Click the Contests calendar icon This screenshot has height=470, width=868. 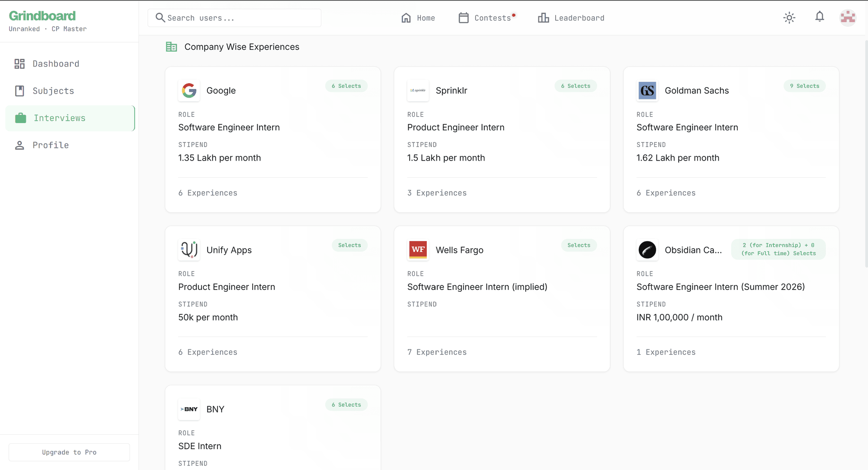pos(463,18)
